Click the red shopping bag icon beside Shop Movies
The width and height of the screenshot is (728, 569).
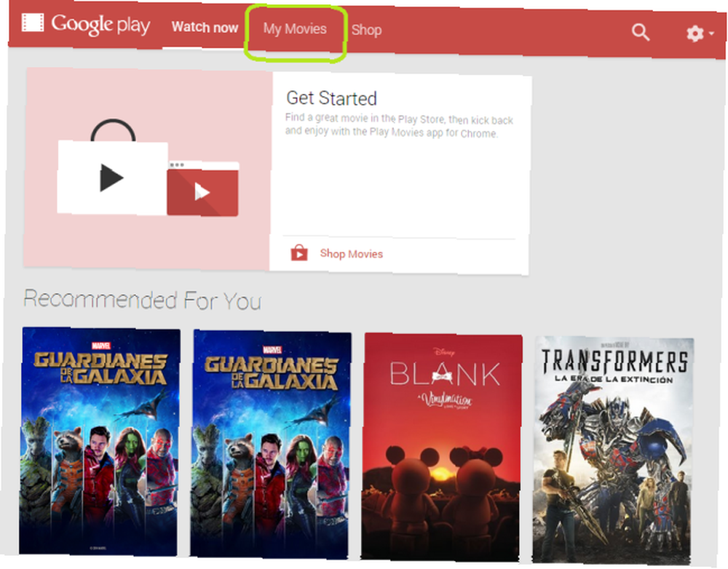(x=299, y=253)
